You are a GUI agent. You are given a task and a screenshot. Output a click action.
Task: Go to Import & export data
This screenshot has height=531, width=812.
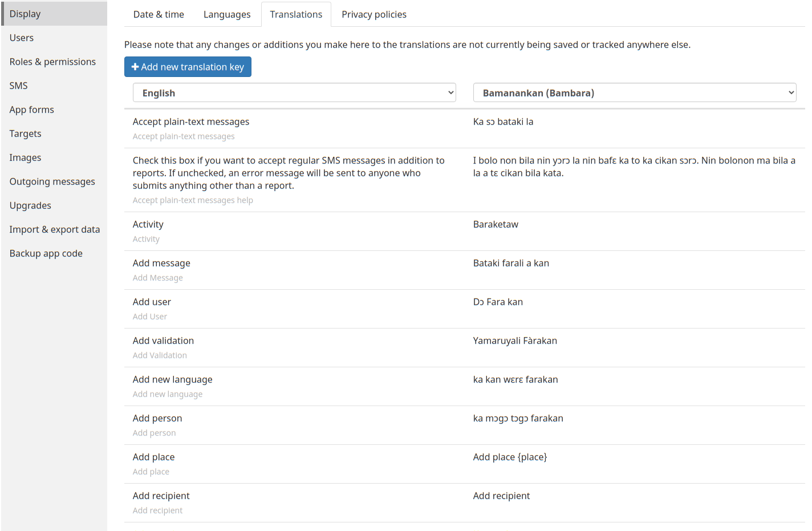(x=55, y=229)
